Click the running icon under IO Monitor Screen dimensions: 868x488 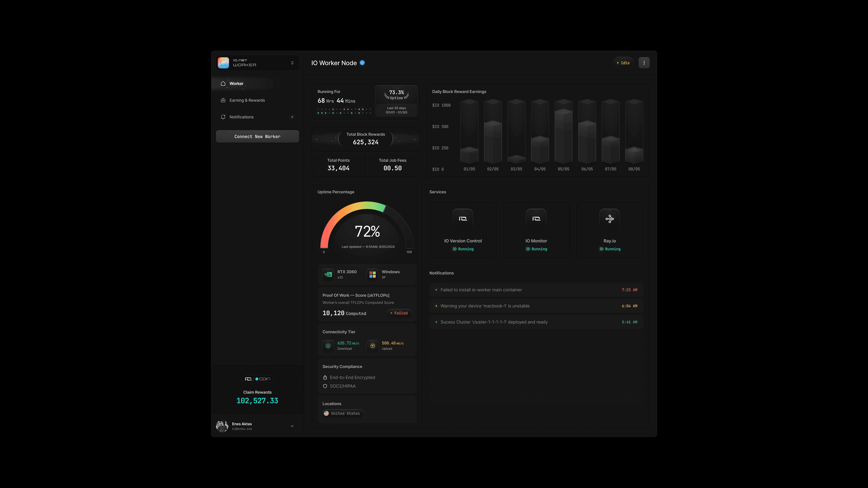pos(528,249)
